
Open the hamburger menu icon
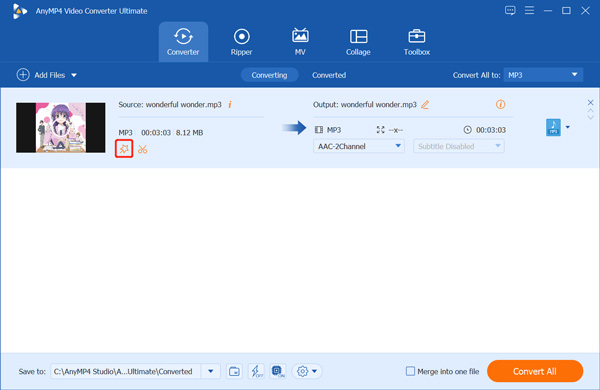click(529, 10)
